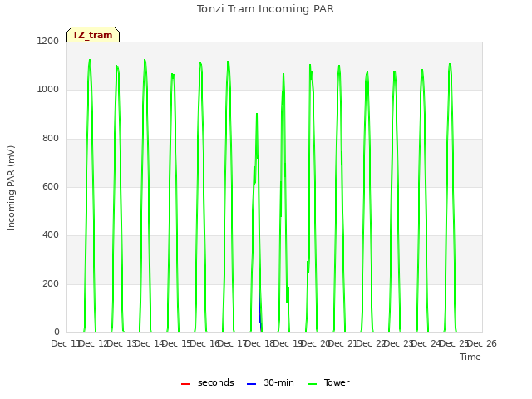The height and width of the screenshot is (399, 532).
Task: Click the red seconds legend swatch
Action: 185,384
